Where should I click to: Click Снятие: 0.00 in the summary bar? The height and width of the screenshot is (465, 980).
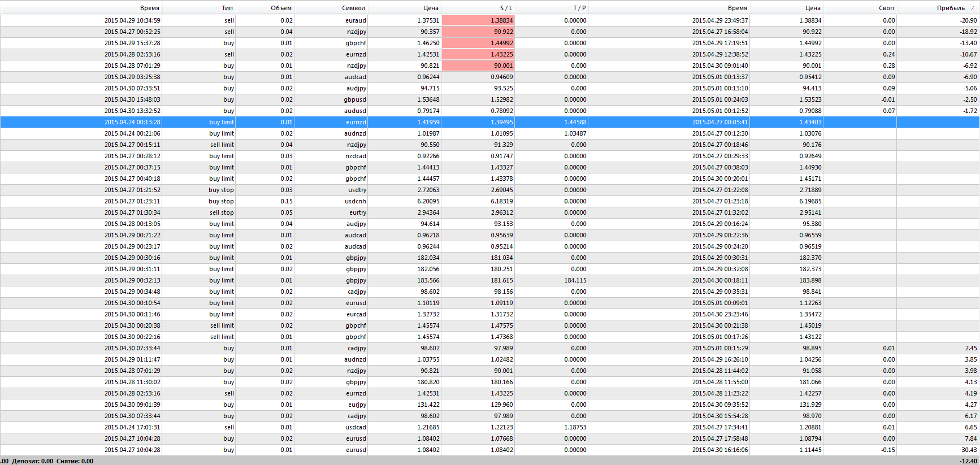point(75,461)
